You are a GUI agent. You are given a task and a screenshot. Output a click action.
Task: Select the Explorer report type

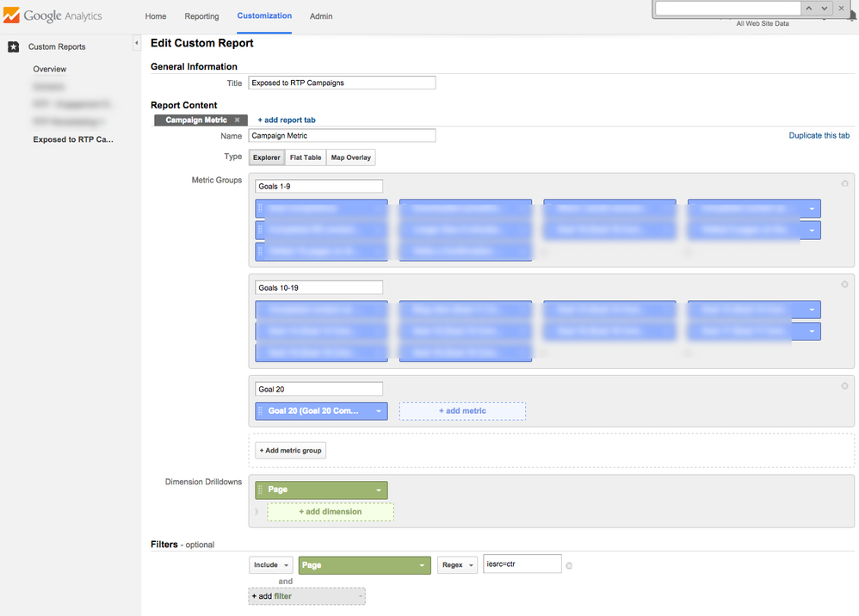point(266,157)
